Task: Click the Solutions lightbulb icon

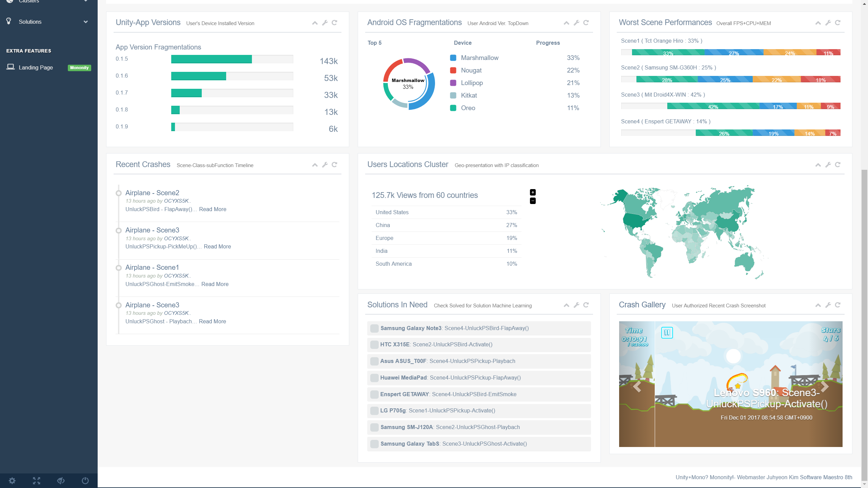Action: point(9,21)
